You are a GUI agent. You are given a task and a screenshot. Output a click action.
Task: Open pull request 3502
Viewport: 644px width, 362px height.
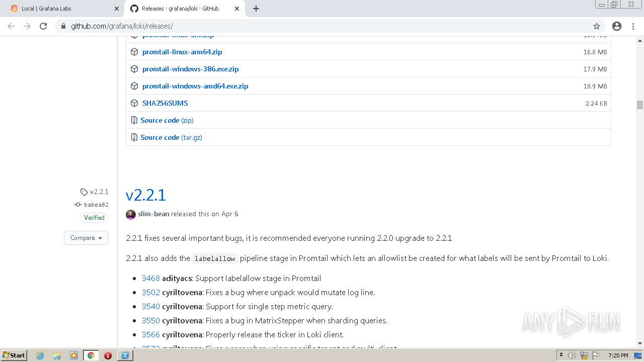[151, 292]
